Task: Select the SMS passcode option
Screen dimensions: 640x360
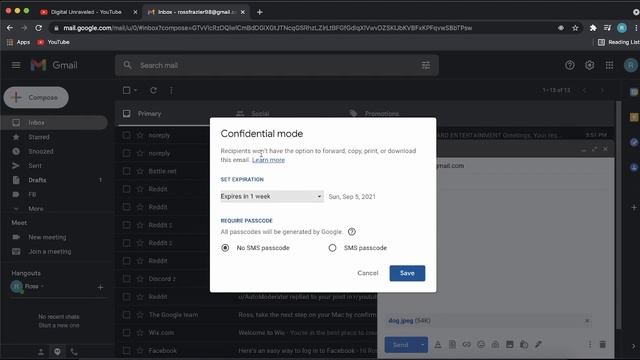Action: pyautogui.click(x=332, y=248)
